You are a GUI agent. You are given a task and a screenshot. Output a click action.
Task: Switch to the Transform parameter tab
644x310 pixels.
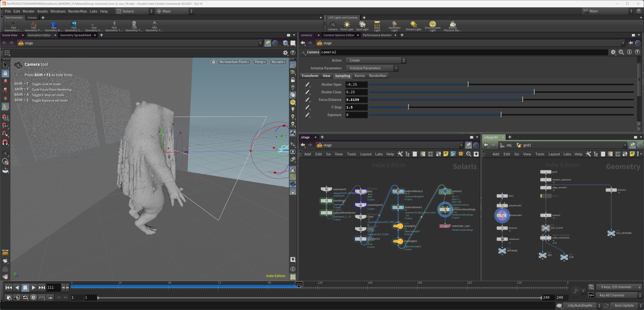coord(310,76)
